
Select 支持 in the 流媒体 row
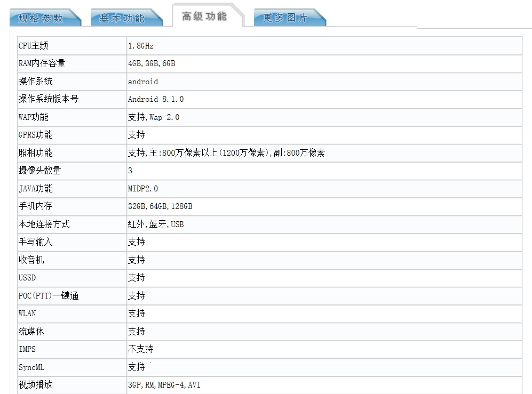137,331
